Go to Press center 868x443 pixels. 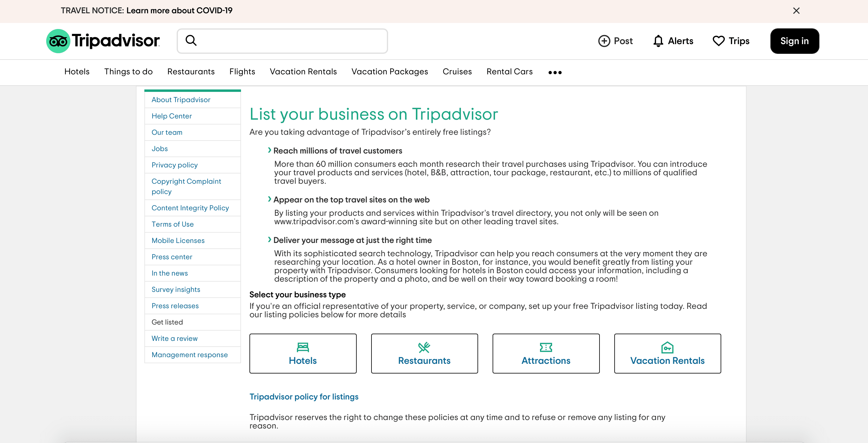click(x=172, y=257)
